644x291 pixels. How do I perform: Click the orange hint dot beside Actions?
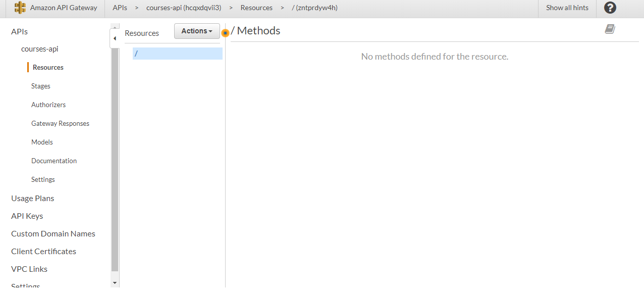pyautogui.click(x=225, y=33)
